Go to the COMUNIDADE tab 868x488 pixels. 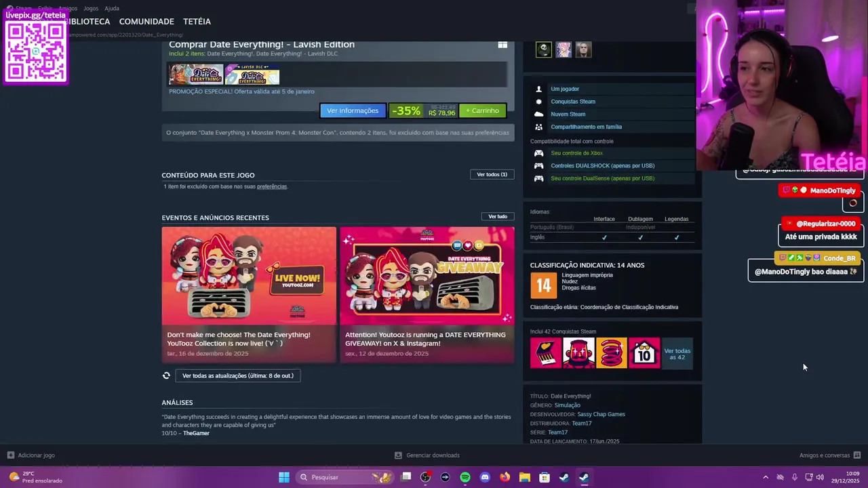pyautogui.click(x=146, y=22)
